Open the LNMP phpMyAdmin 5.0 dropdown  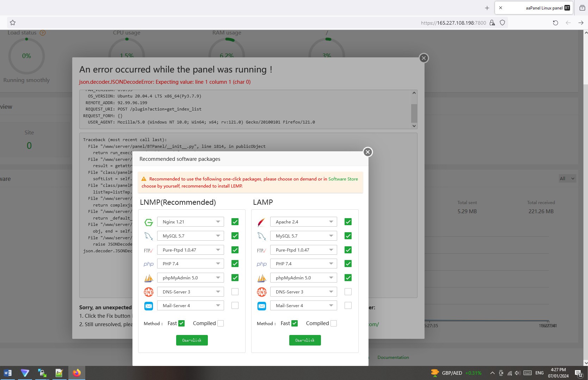[191, 278]
